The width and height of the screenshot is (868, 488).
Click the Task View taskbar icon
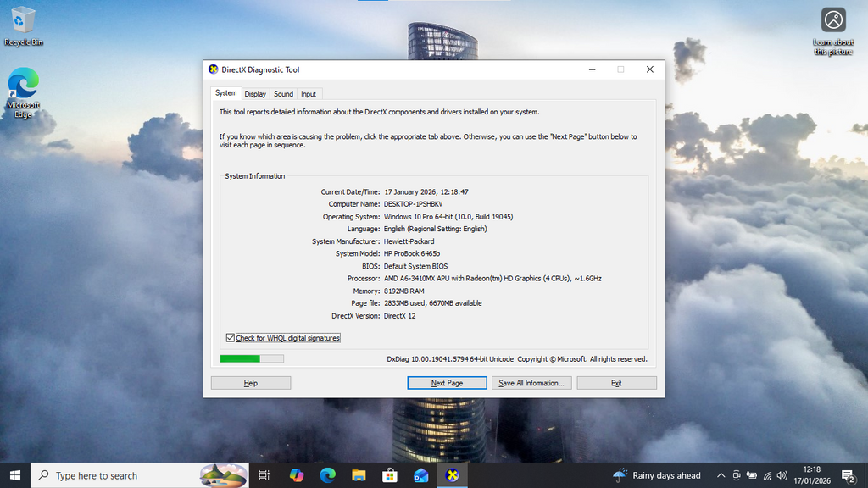point(264,475)
